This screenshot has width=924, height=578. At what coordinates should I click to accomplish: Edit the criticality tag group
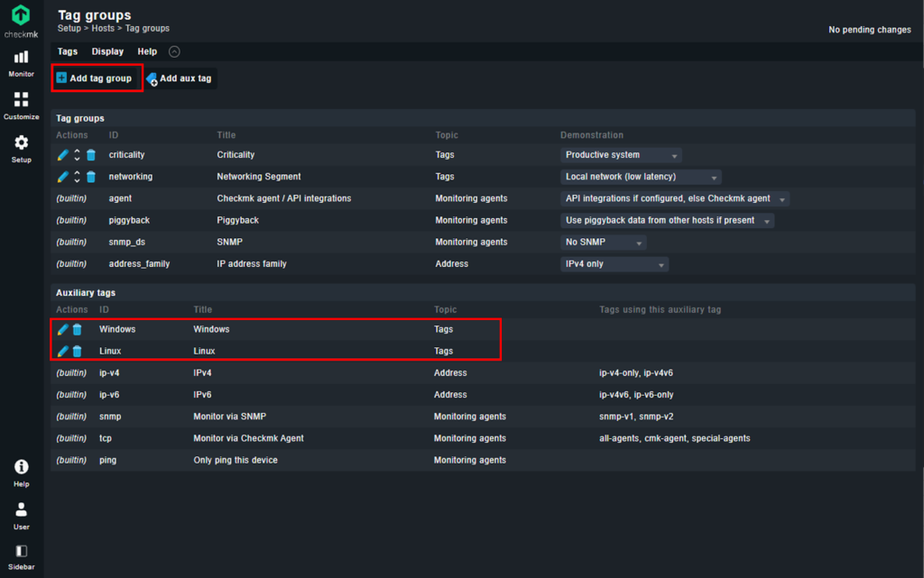click(62, 155)
